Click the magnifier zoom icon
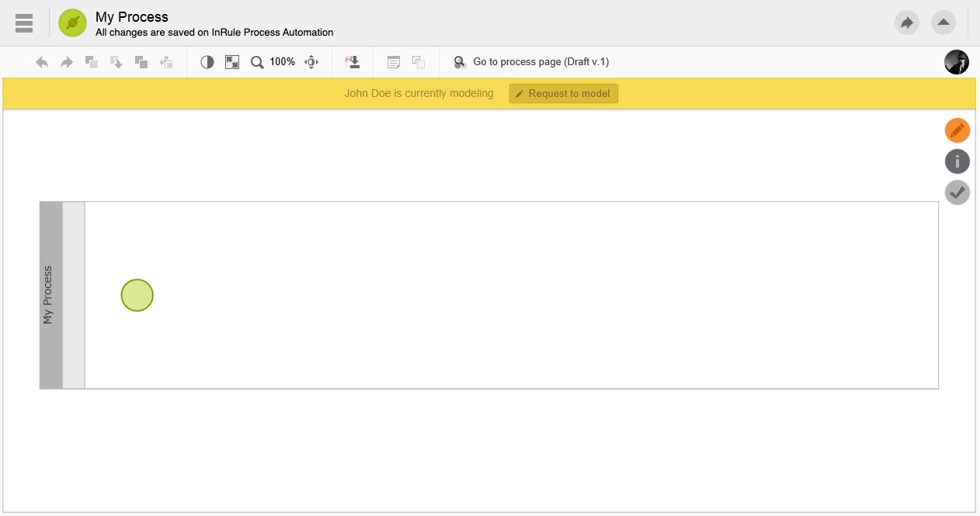This screenshot has width=980, height=516. [x=257, y=62]
